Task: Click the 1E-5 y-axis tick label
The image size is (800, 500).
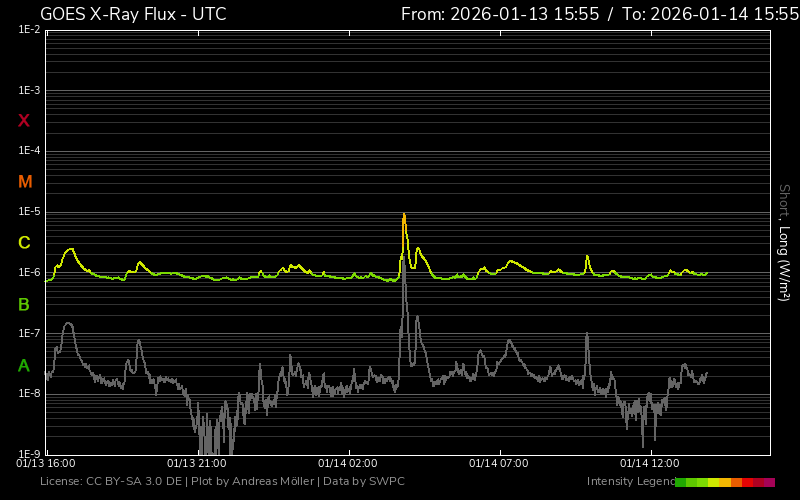Action: pos(29,212)
